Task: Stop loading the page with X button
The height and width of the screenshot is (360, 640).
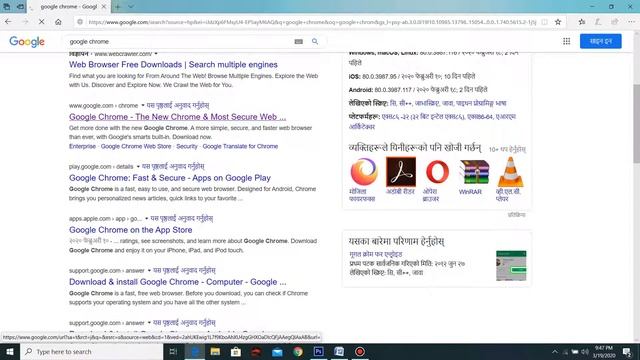Action: (x=41, y=22)
